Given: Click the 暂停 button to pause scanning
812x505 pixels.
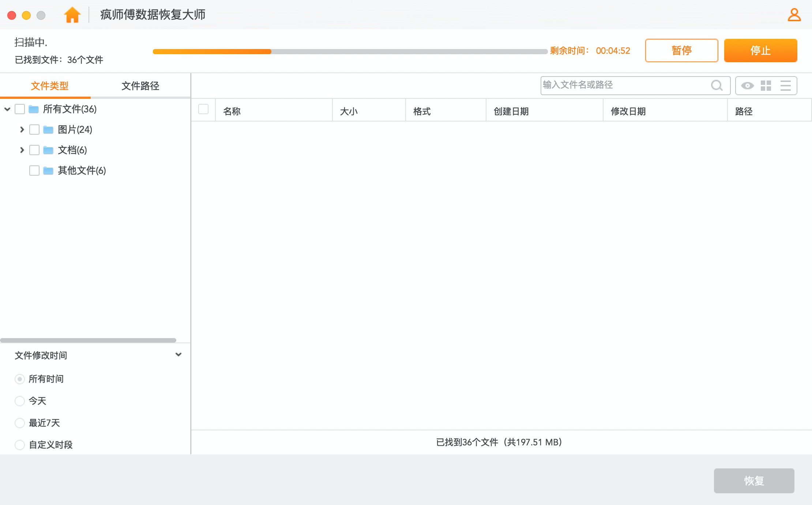Looking at the screenshot, I should coord(681,50).
